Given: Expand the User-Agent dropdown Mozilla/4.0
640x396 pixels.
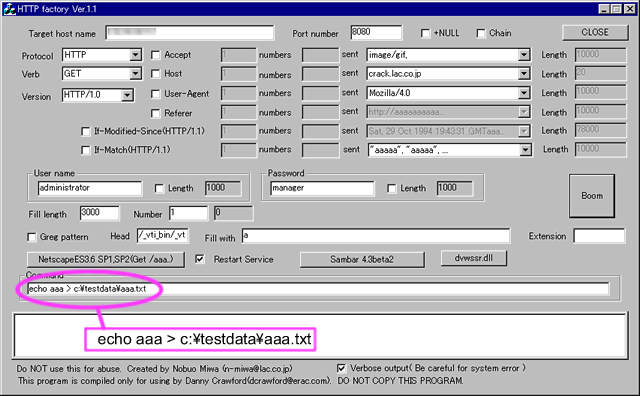Looking at the screenshot, I should point(524,93).
